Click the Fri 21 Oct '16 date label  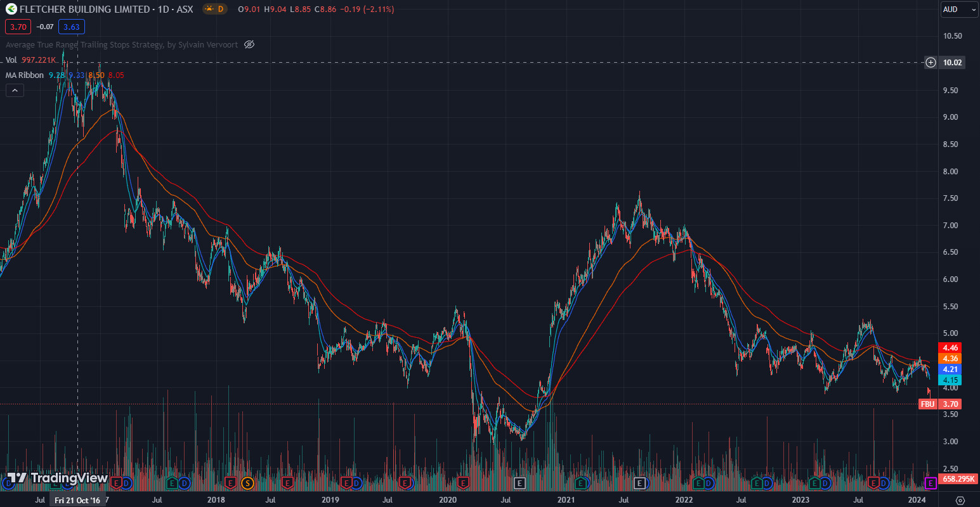[x=77, y=500]
